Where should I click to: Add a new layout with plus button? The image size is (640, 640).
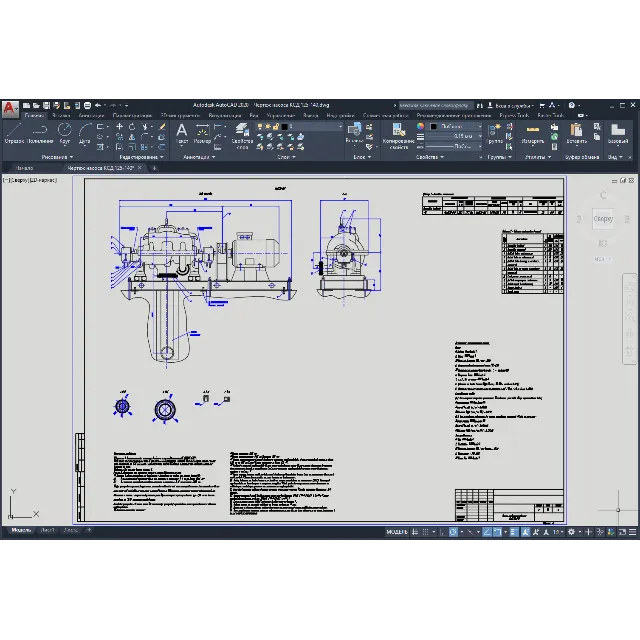(x=89, y=530)
